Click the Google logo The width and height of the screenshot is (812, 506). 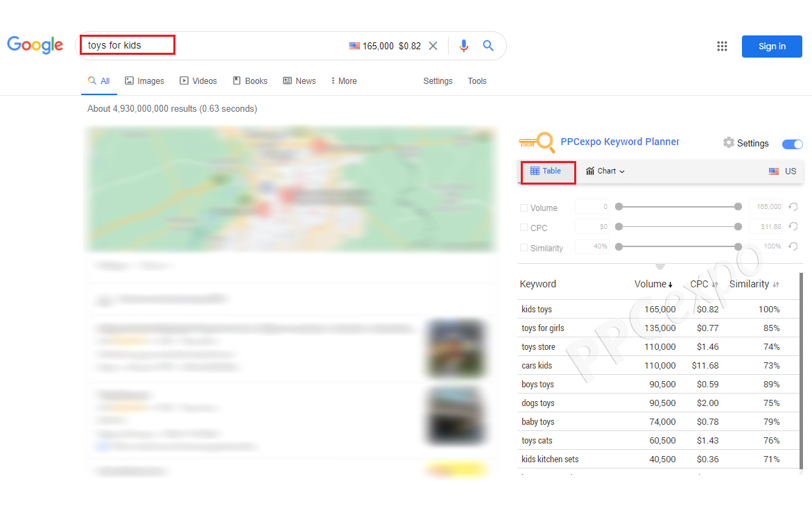pos(35,45)
